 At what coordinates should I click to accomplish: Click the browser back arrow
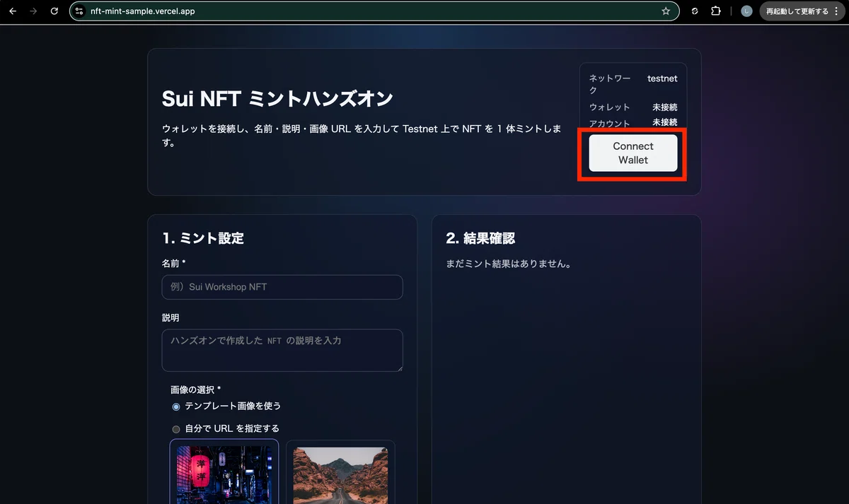tap(12, 11)
